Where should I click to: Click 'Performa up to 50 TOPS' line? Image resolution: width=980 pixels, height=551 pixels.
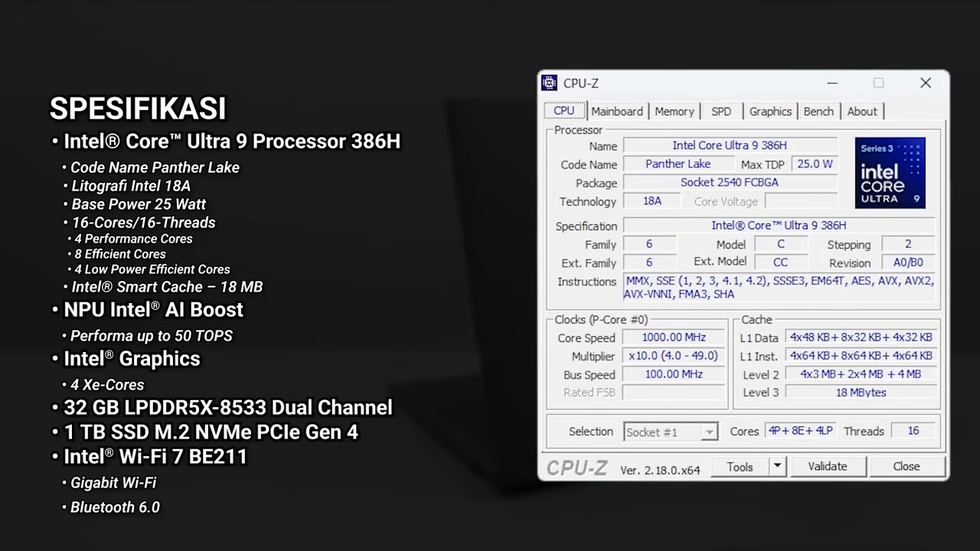152,336
